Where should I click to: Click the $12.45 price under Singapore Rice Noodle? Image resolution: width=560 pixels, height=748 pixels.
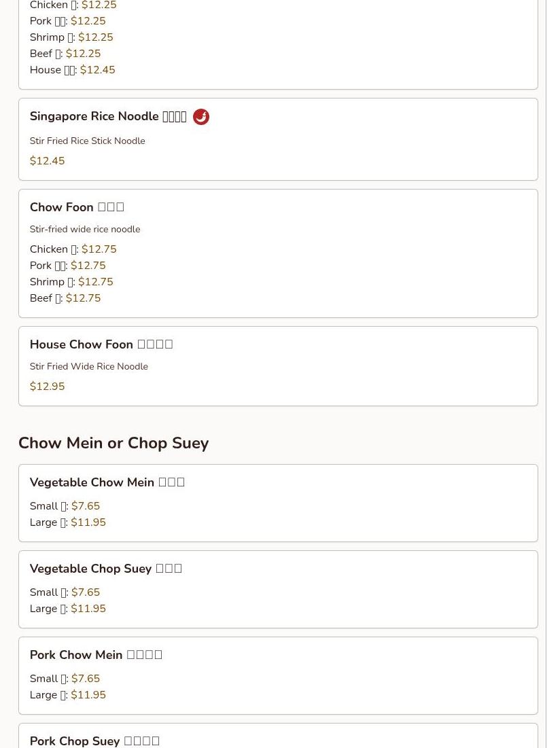[x=47, y=161]
